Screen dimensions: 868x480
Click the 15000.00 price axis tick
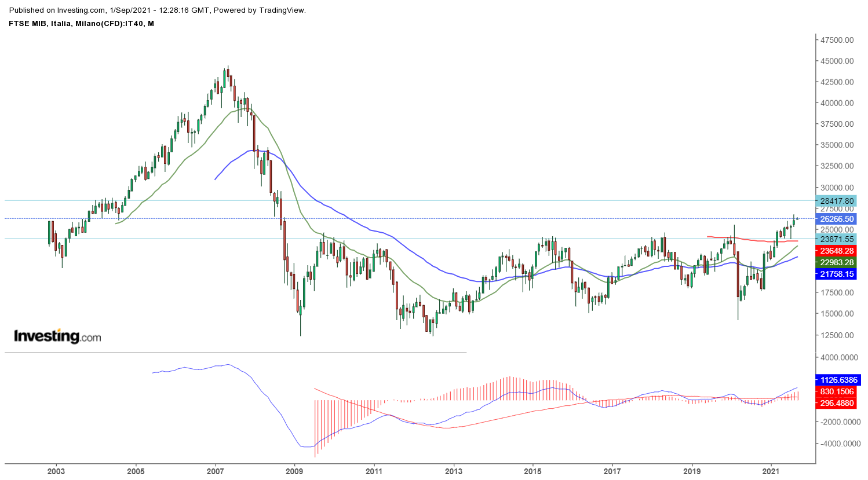[x=837, y=313]
